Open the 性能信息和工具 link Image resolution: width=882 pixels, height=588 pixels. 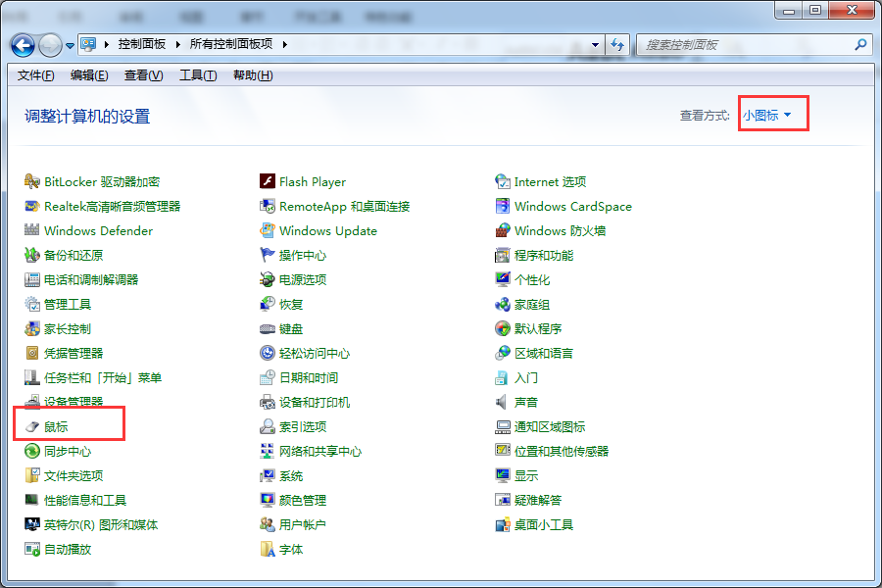tap(85, 500)
